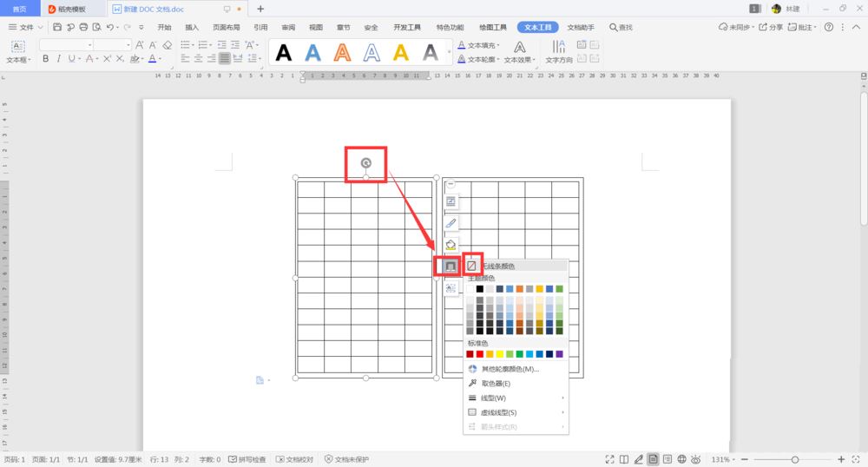Click the decrease indent icon
The height and width of the screenshot is (467, 868).
pos(222,45)
